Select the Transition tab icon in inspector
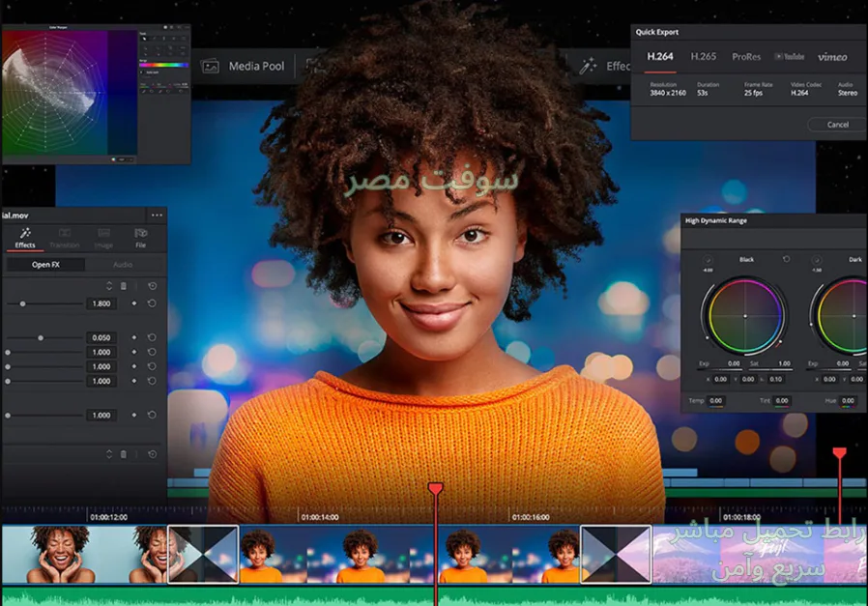 click(65, 233)
